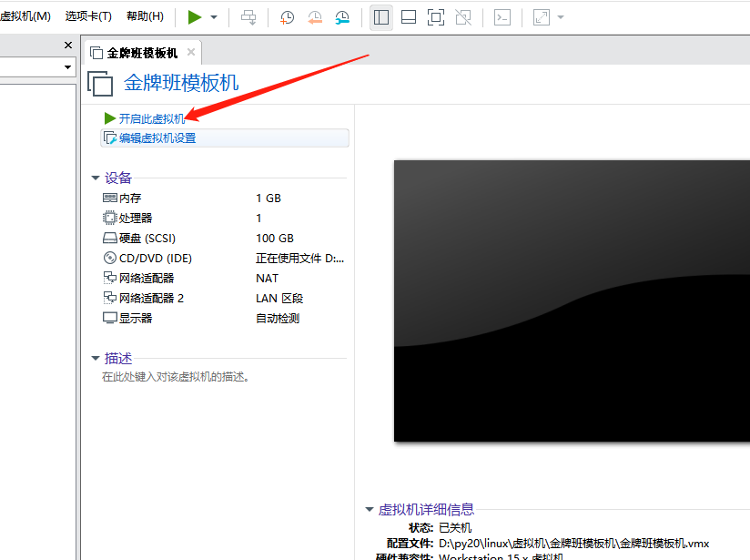Open the 虚拟机(M) menu
750x560 pixels.
[x=25, y=16]
